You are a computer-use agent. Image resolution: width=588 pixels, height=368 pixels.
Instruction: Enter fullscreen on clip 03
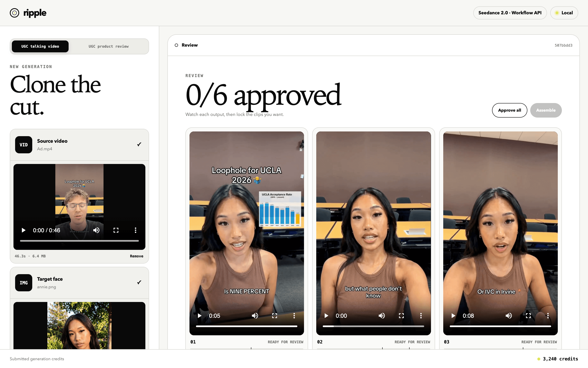click(528, 316)
